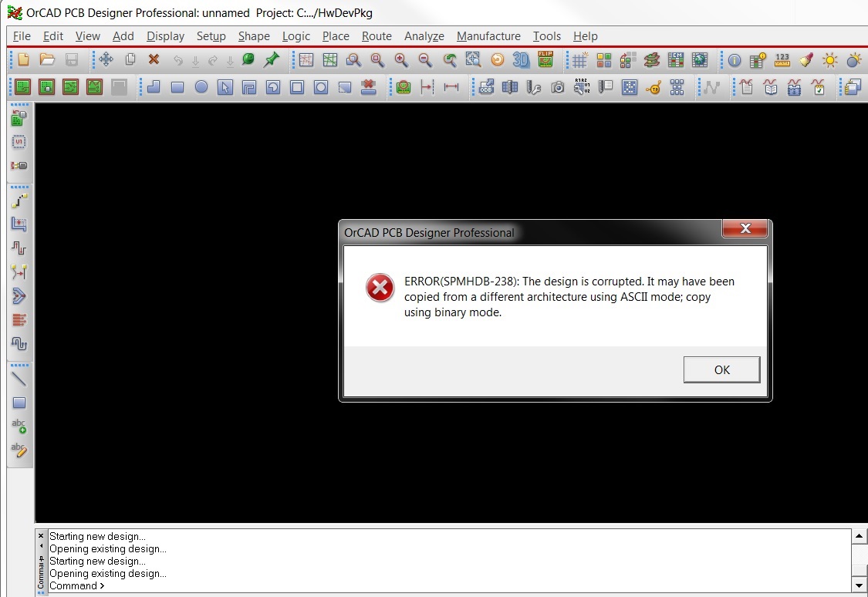Open the Place menu
The height and width of the screenshot is (597, 868).
pyautogui.click(x=336, y=36)
